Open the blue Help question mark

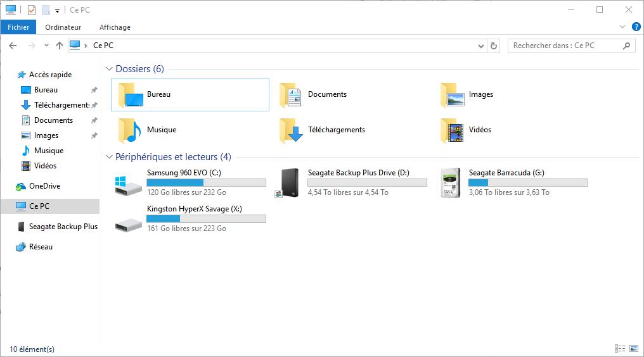(x=636, y=27)
